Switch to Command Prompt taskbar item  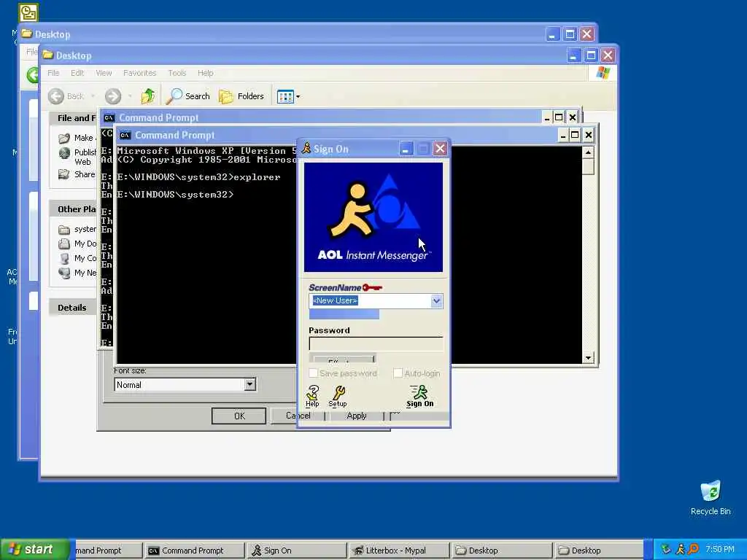pyautogui.click(x=194, y=551)
